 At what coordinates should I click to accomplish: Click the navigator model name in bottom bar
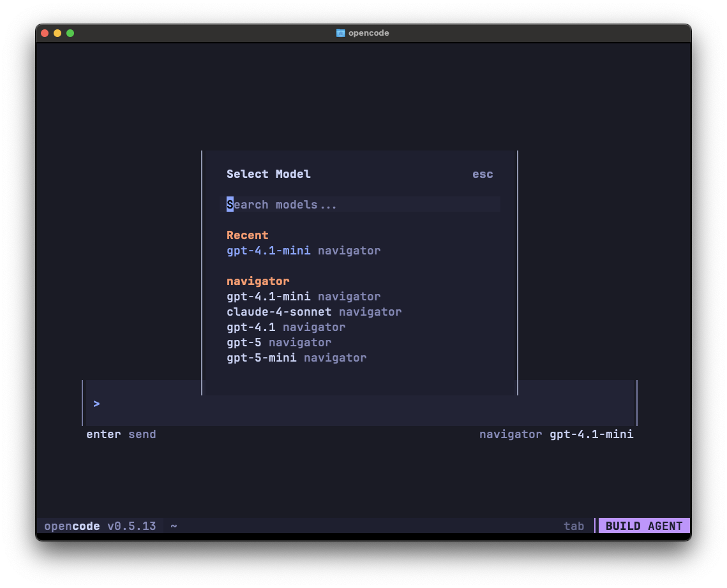[511, 434]
